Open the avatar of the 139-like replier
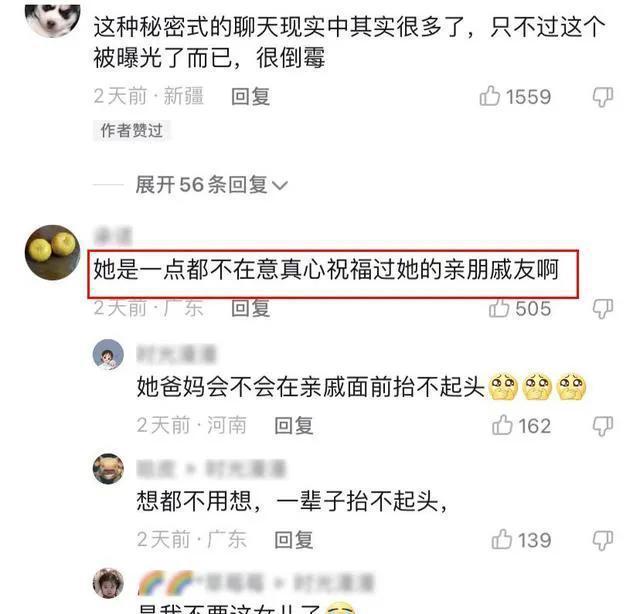This screenshot has width=640, height=614. [108, 469]
